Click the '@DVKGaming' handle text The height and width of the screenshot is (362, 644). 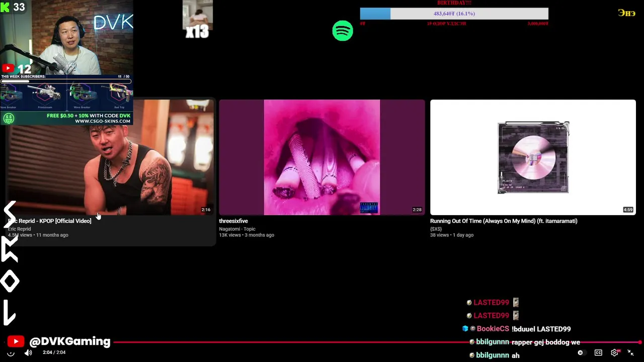coord(70,341)
